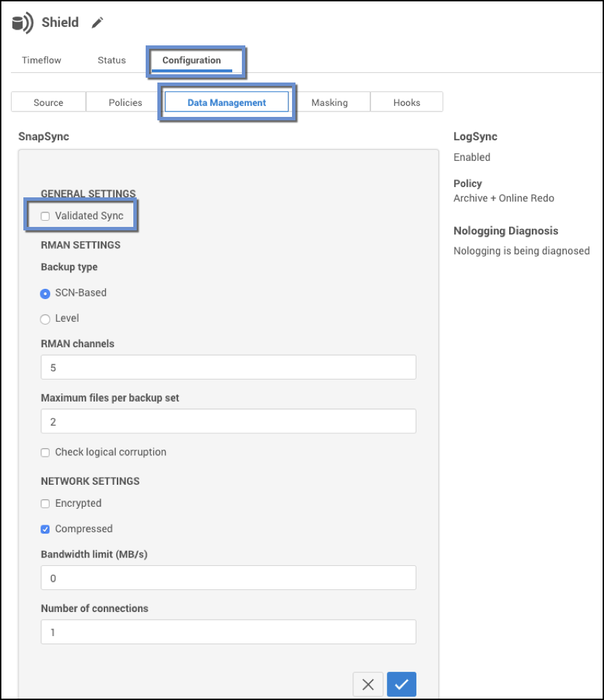Select the Configuration tab
The image size is (604, 700).
tap(192, 60)
